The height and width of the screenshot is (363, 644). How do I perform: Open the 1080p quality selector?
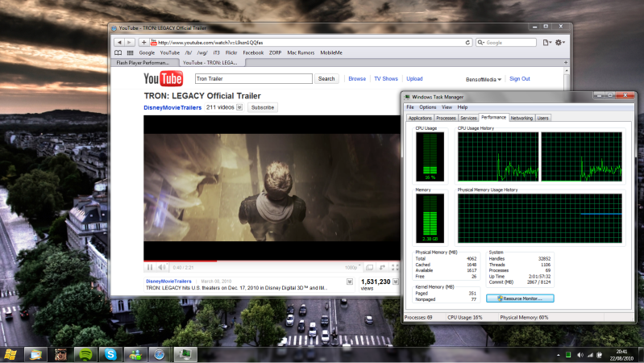pyautogui.click(x=352, y=267)
